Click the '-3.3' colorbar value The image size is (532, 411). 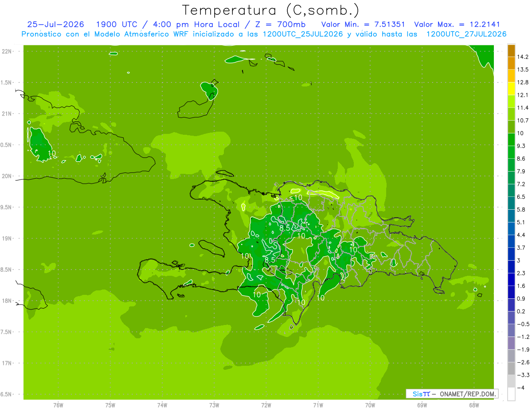523,375
